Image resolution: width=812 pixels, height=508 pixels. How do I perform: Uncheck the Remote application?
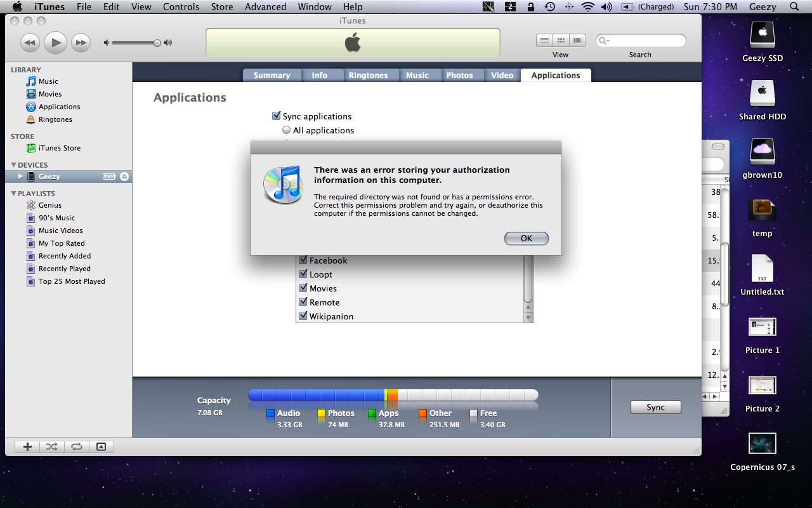(x=303, y=302)
